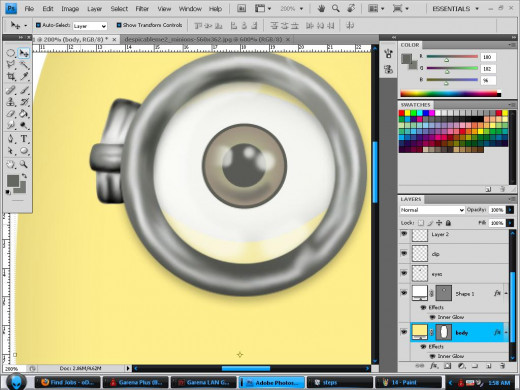Open the Opacity slider arrow
This screenshot has width=520, height=390.
[510, 210]
